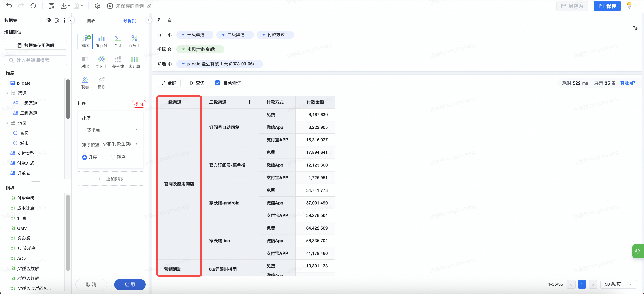Collapse the 地区 folder in dimensions
The height and width of the screenshot is (294, 644).
tap(7, 123)
